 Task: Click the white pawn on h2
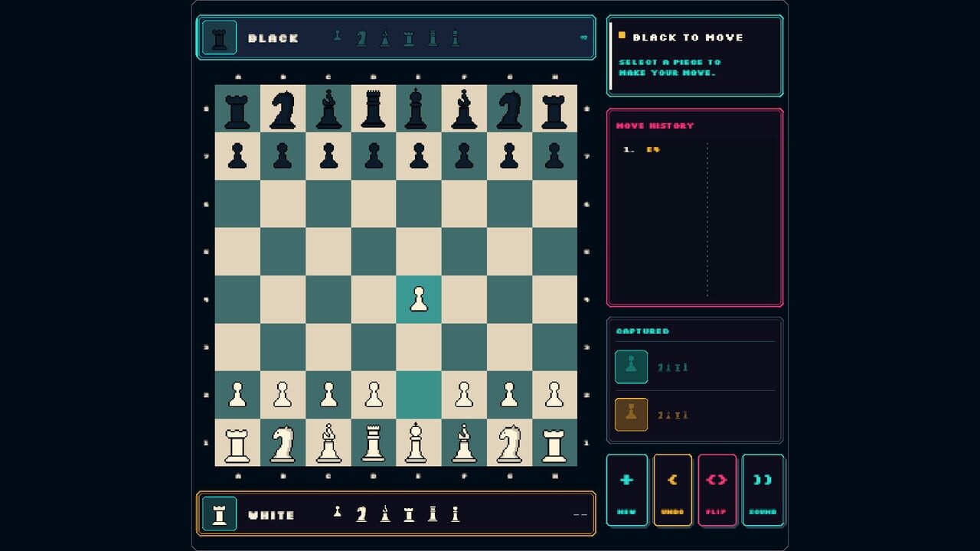coord(554,395)
